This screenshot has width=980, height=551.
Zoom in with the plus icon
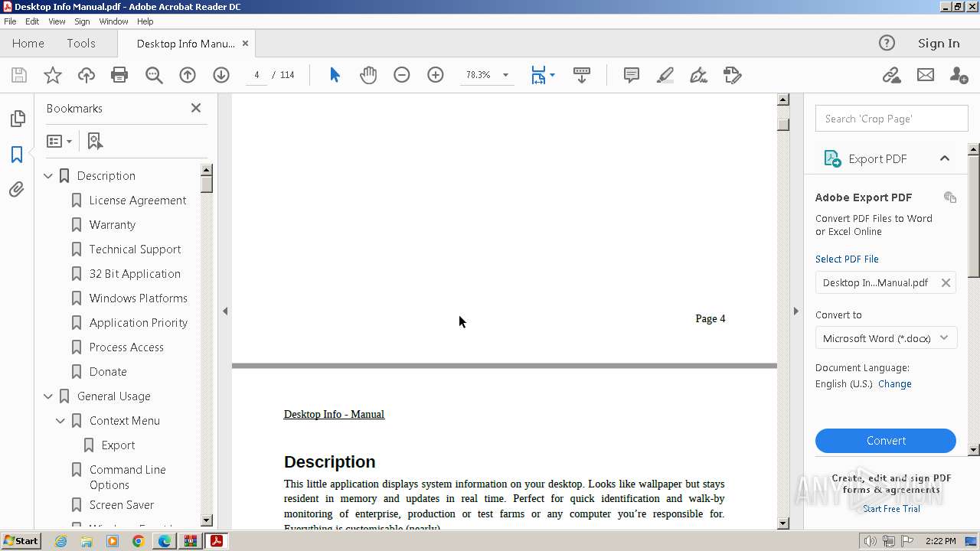[x=436, y=75]
